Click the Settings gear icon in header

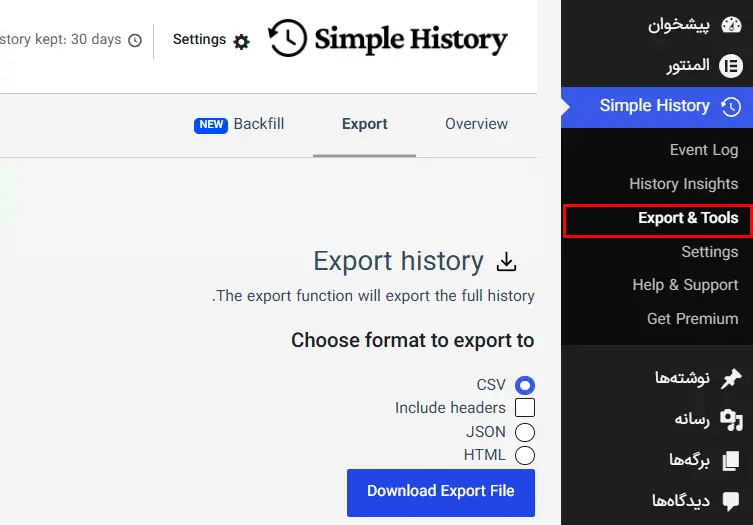coord(241,42)
